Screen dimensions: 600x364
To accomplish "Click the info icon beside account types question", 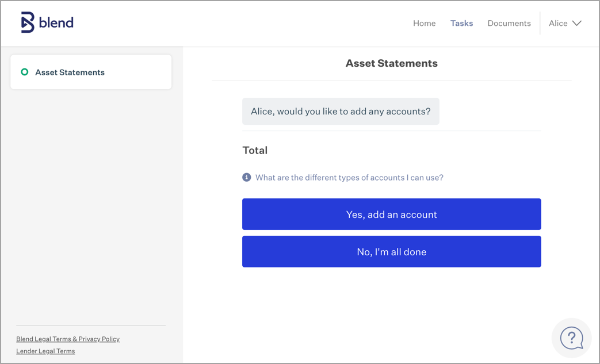I will pyautogui.click(x=246, y=178).
